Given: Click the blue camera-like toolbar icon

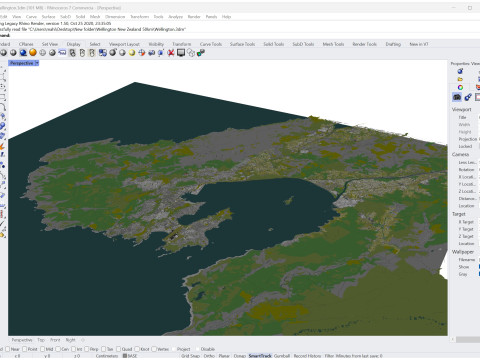Looking at the screenshot, I should pos(151,53).
